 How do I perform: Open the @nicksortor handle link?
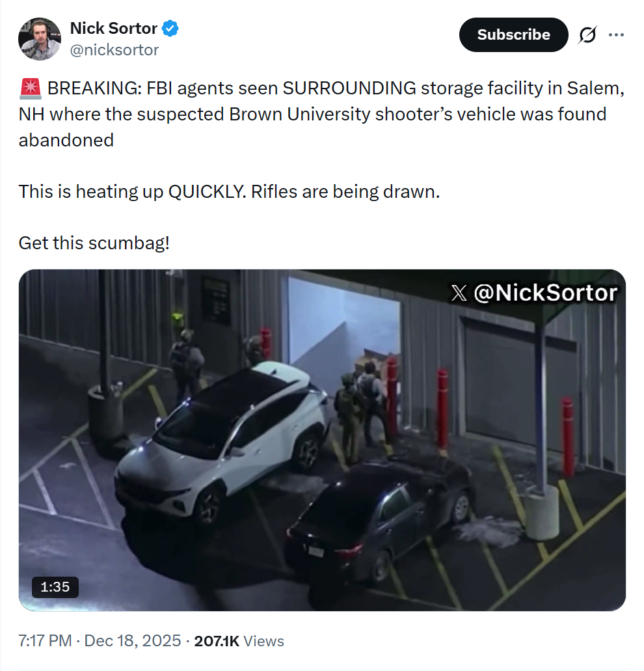coord(114,50)
